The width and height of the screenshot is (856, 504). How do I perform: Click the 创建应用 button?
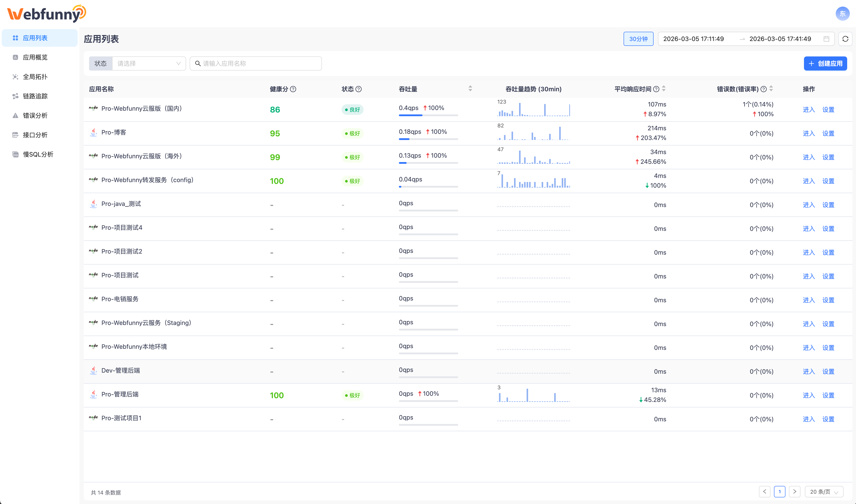[x=825, y=63]
